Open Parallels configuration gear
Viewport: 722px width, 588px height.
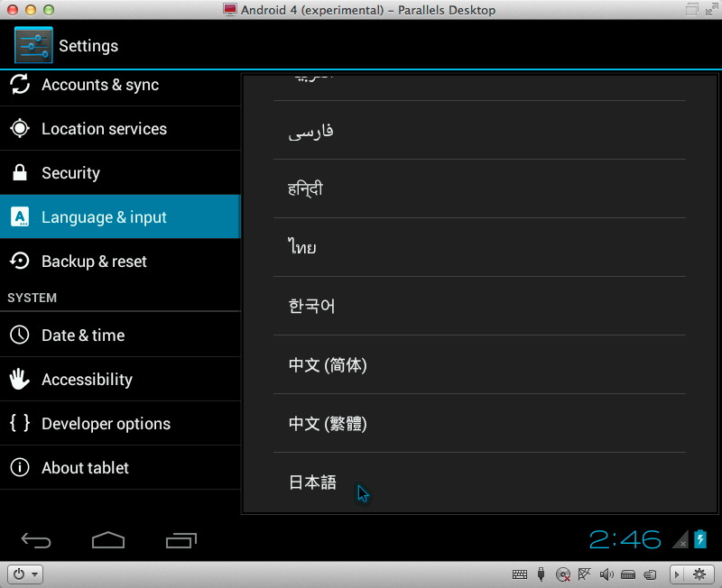699,574
